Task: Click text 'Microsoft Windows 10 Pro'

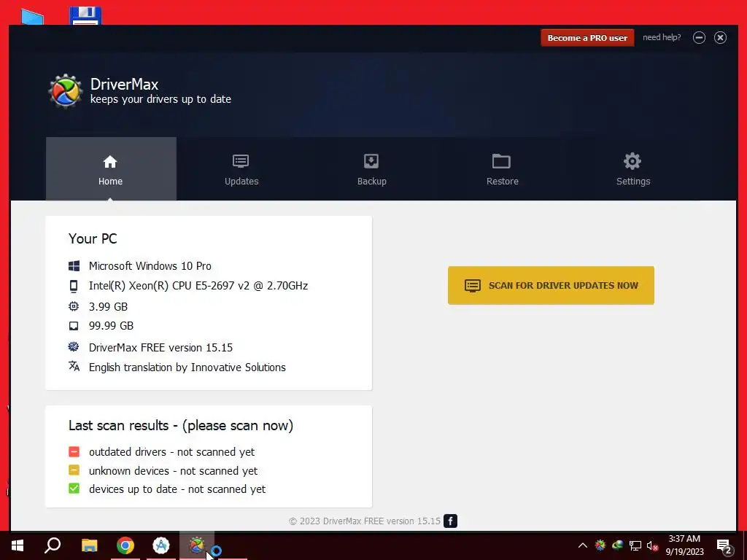Action: pos(150,265)
